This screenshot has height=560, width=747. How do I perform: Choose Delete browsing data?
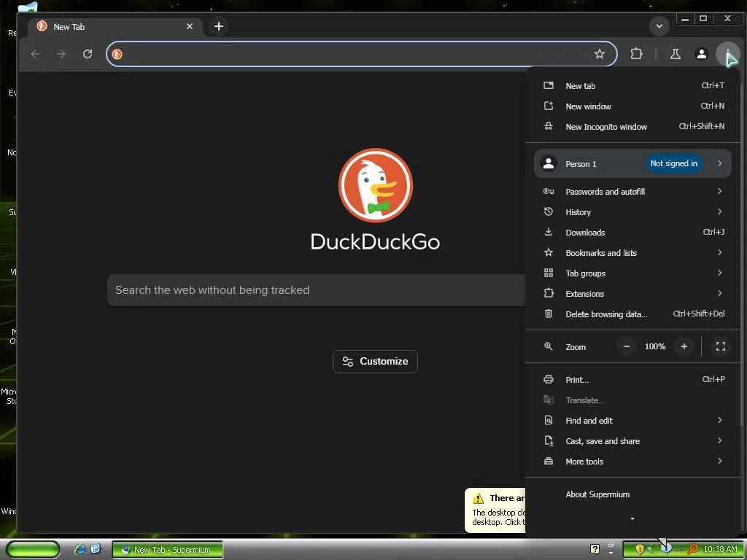[632, 314]
